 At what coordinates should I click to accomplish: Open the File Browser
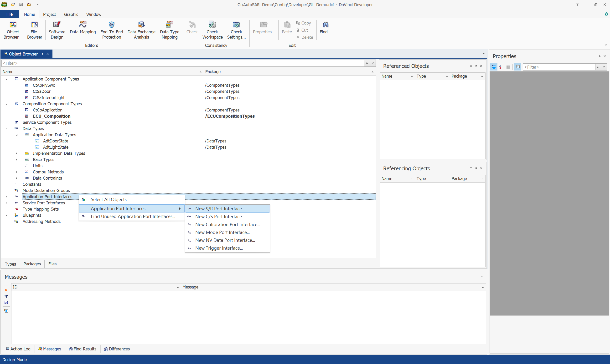pos(34,30)
